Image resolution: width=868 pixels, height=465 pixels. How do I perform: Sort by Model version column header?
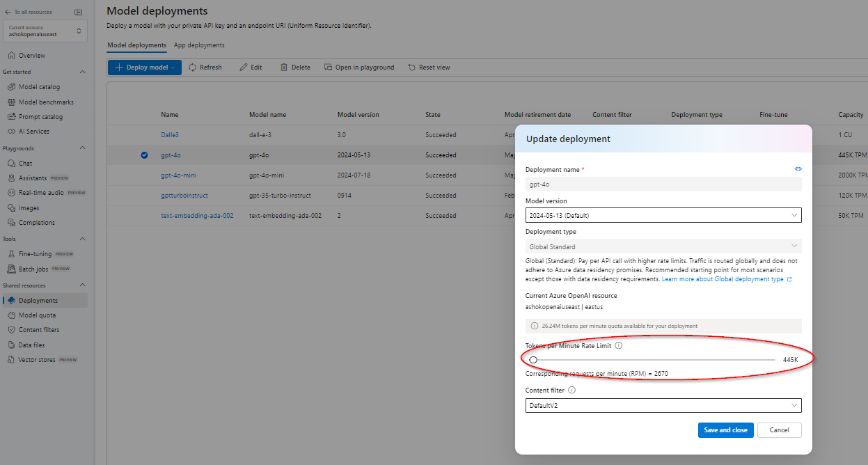(358, 115)
